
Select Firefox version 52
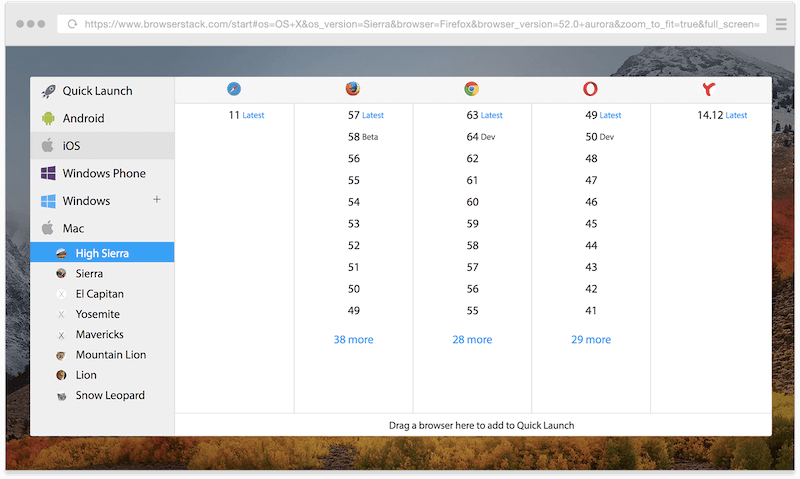pos(354,245)
